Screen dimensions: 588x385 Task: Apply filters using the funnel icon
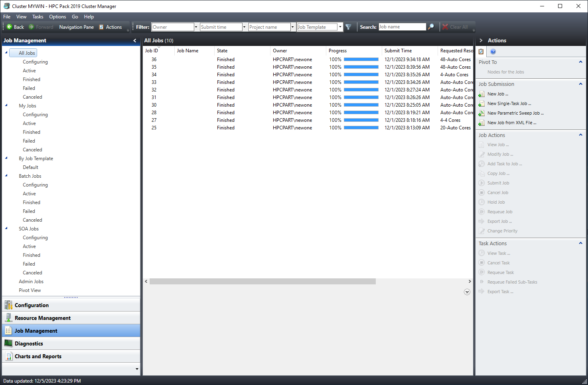click(348, 27)
